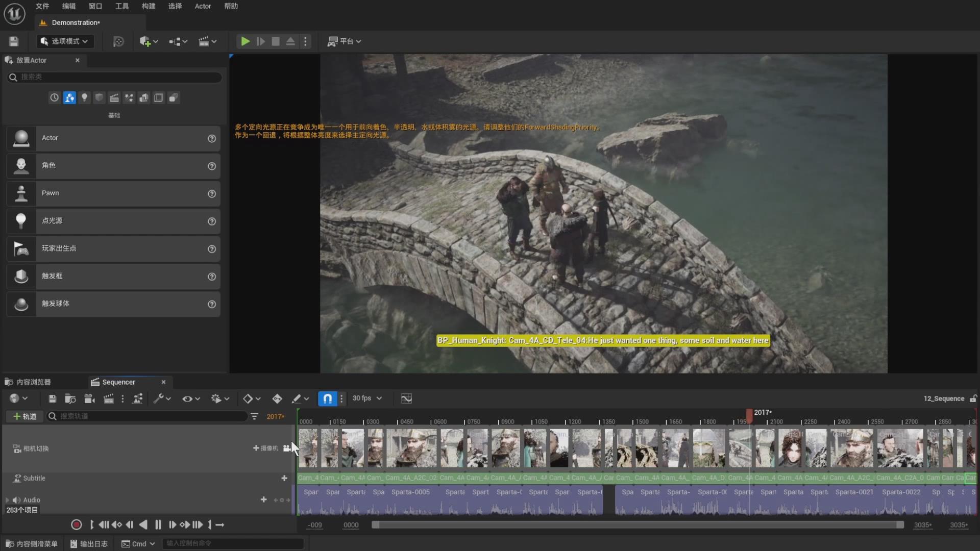Open the 选项模式 mode dropdown
Screen dimensions: 980x551
point(65,41)
